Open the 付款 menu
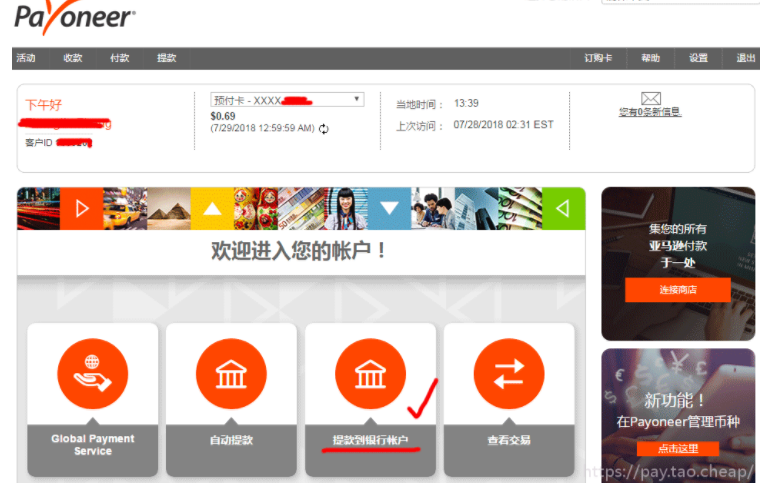The width and height of the screenshot is (771, 492). 119,58
